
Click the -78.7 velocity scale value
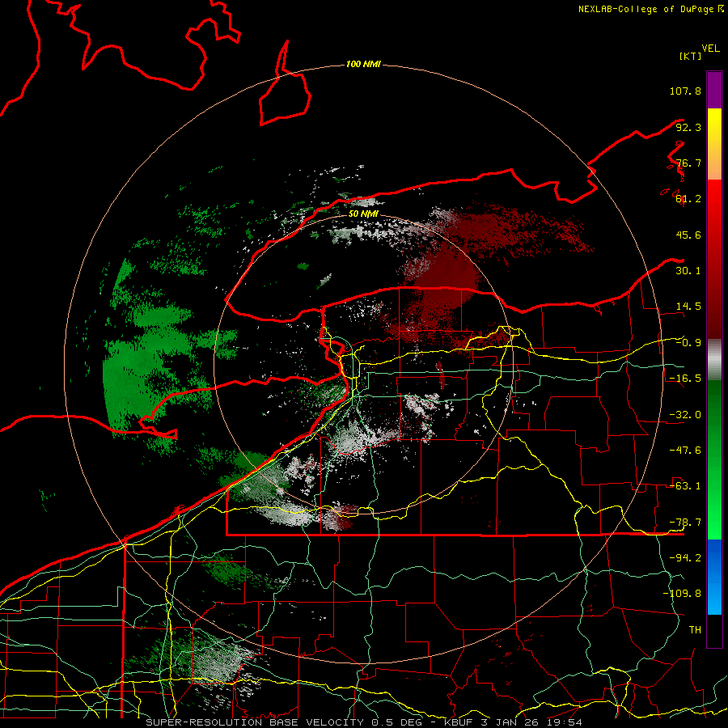click(x=685, y=523)
